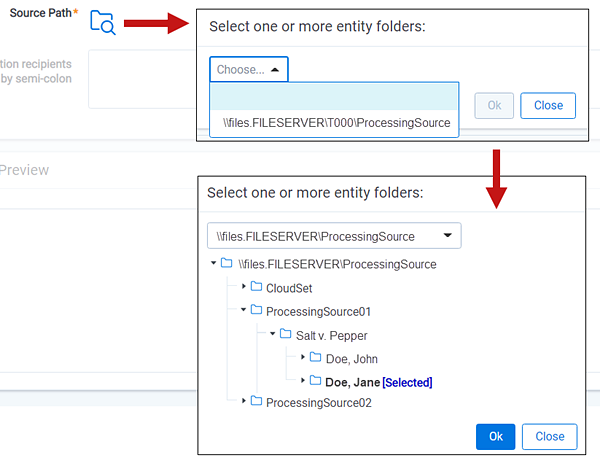
Task: Click the Source Path field label
Action: [43, 13]
